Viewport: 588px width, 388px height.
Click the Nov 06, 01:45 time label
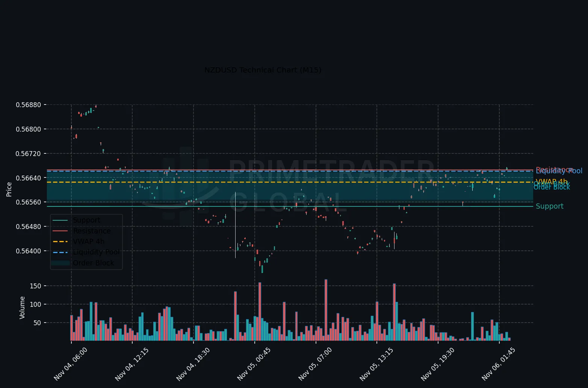coord(499,364)
